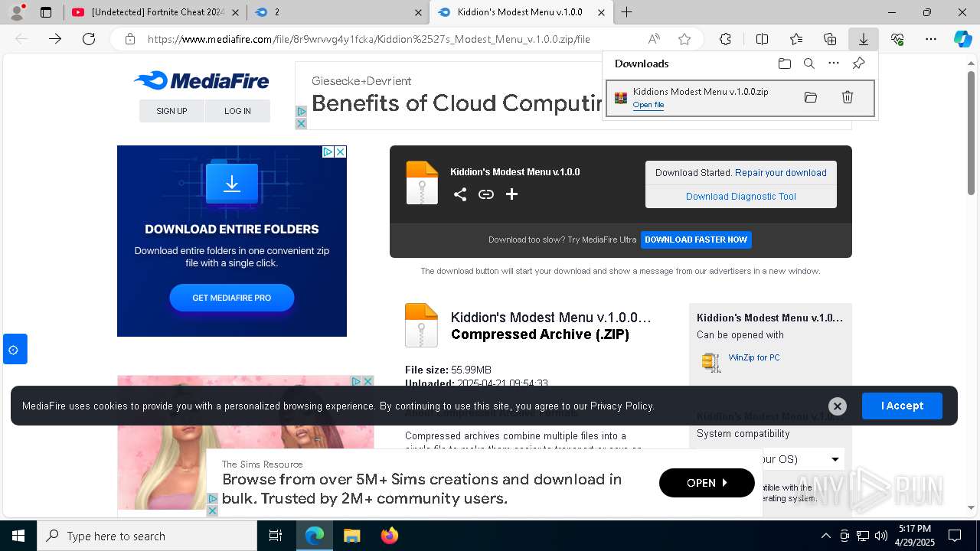Click the Windows Start button

18,536
